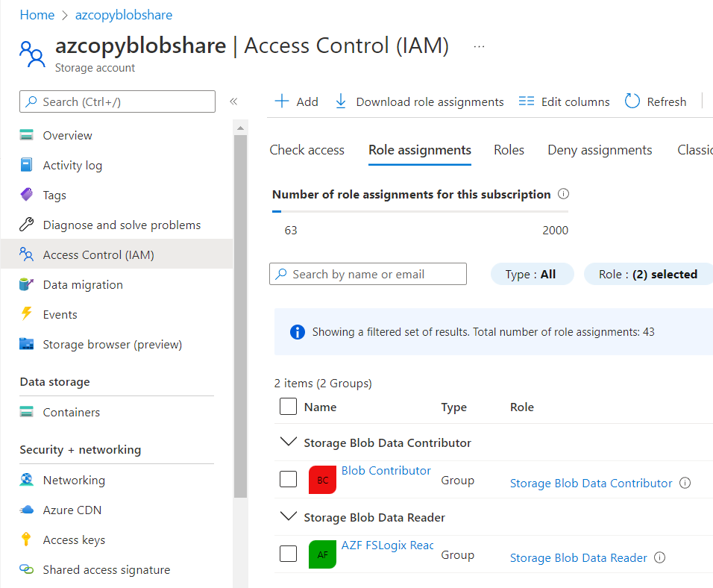Check the Name header select-all checkbox

point(289,407)
